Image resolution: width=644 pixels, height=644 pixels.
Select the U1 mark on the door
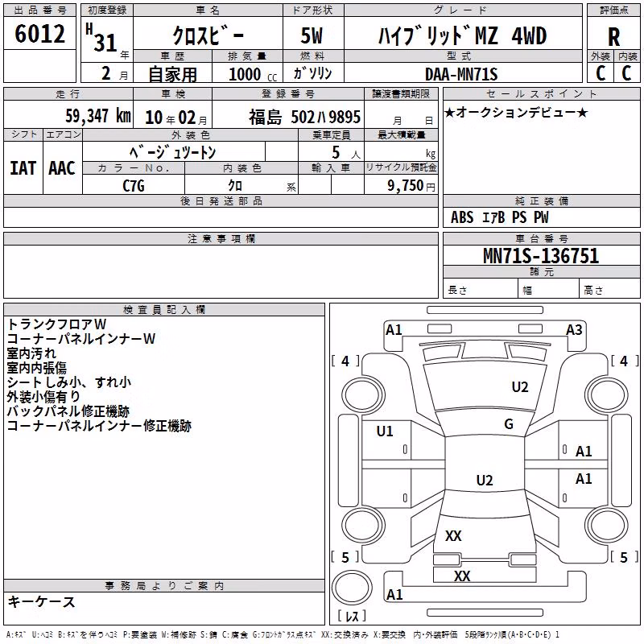click(385, 431)
